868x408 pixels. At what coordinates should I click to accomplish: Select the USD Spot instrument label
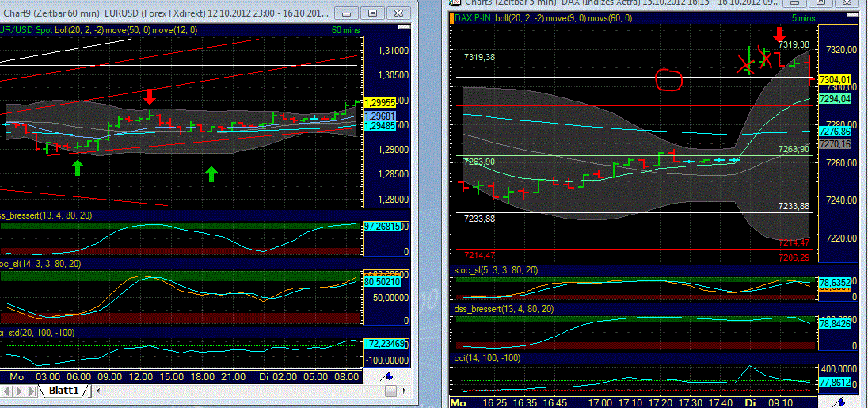[x=27, y=30]
